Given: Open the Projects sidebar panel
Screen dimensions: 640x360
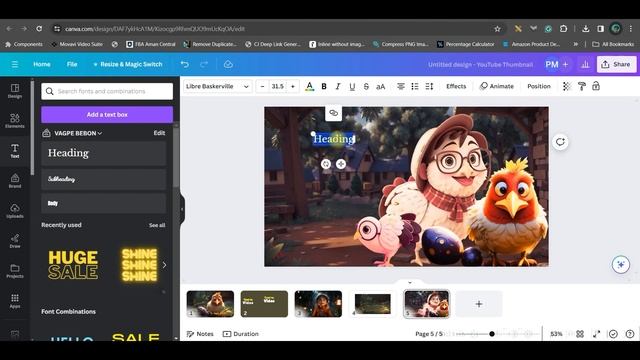Looking at the screenshot, I should [x=15, y=271].
